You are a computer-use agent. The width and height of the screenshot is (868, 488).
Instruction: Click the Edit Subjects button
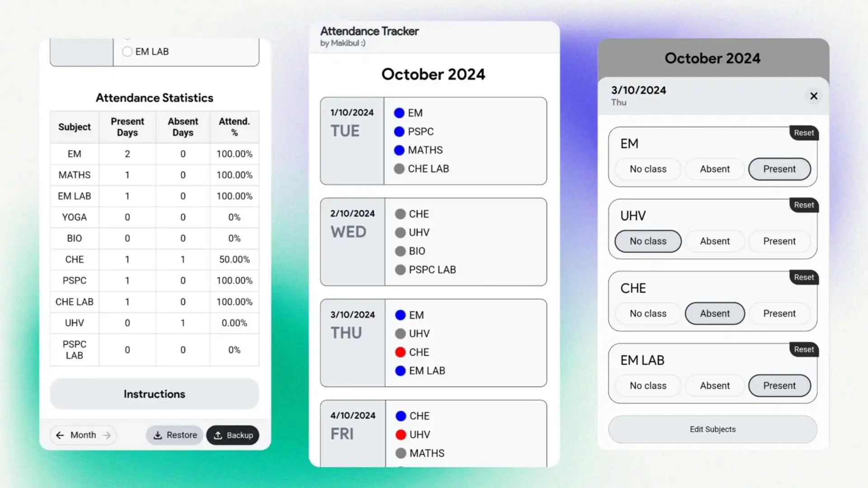[712, 429]
